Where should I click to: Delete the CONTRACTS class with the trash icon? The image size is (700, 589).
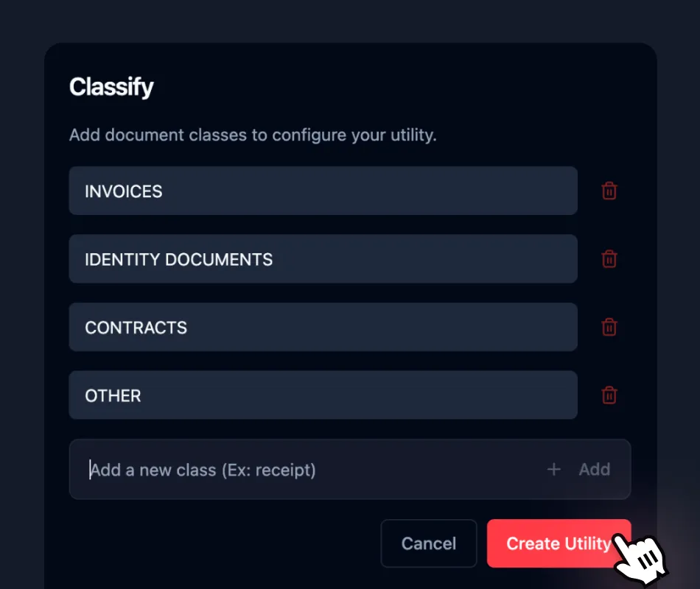click(609, 327)
